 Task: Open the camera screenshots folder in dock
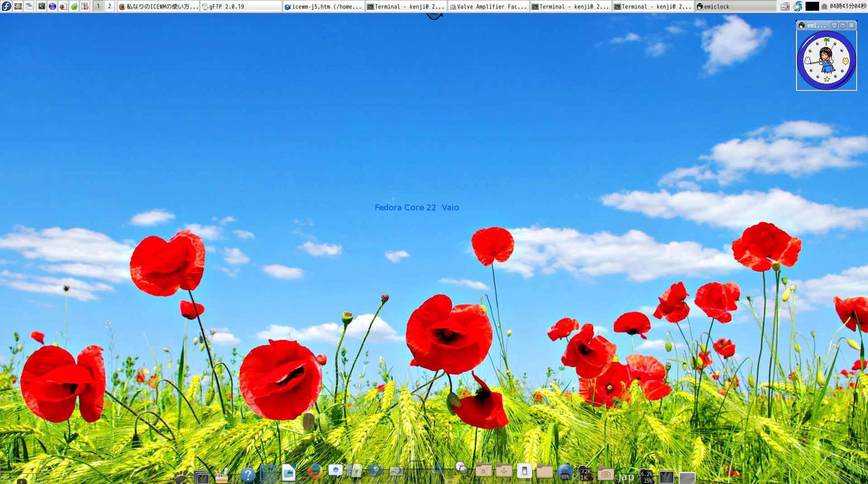pos(605,474)
